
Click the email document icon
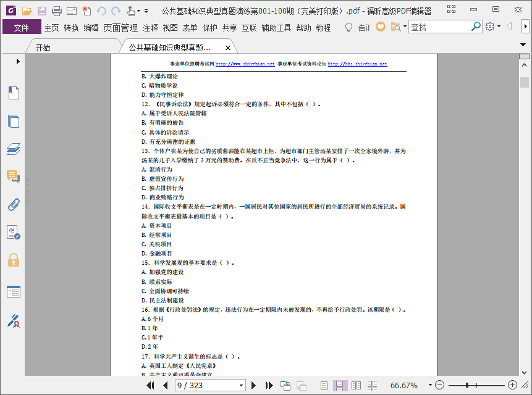(x=72, y=11)
